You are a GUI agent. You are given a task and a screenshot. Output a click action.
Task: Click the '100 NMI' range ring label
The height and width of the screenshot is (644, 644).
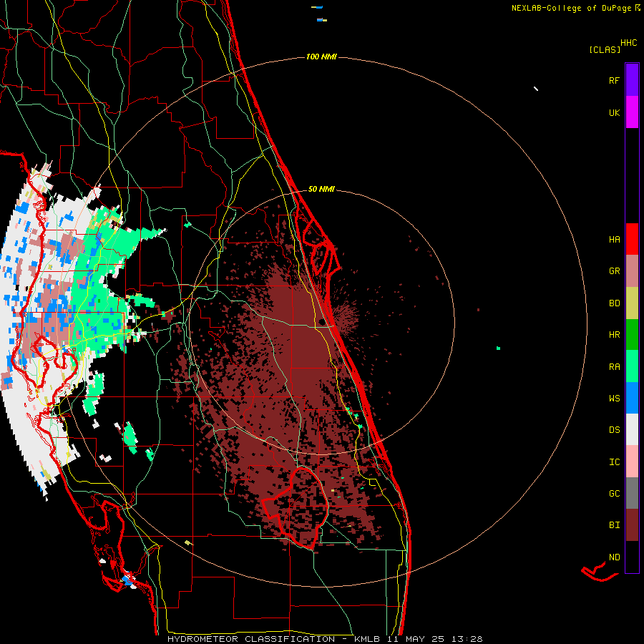click(x=321, y=57)
